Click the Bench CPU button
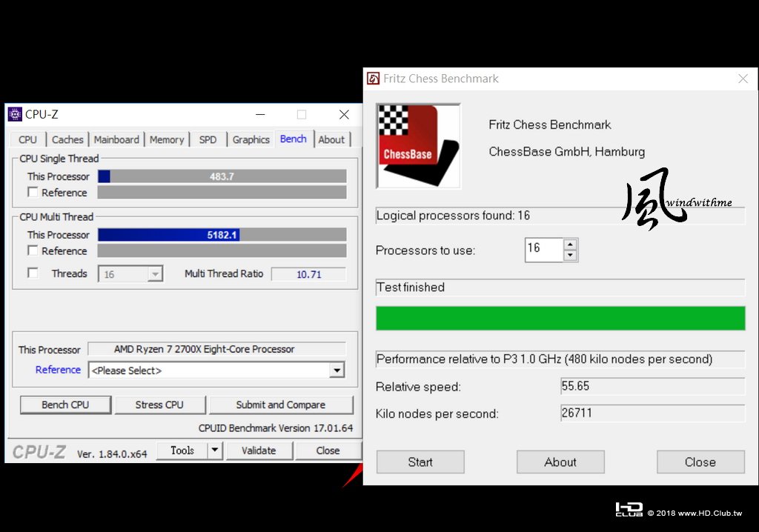The width and height of the screenshot is (759, 532). 65,405
